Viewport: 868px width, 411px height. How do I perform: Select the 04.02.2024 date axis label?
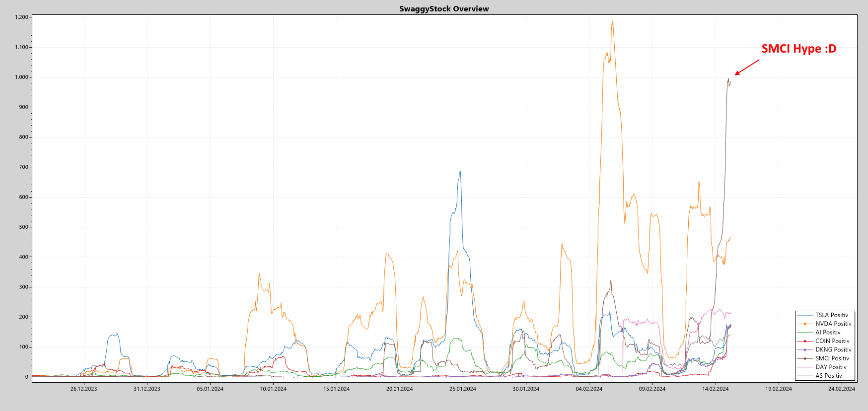[589, 389]
